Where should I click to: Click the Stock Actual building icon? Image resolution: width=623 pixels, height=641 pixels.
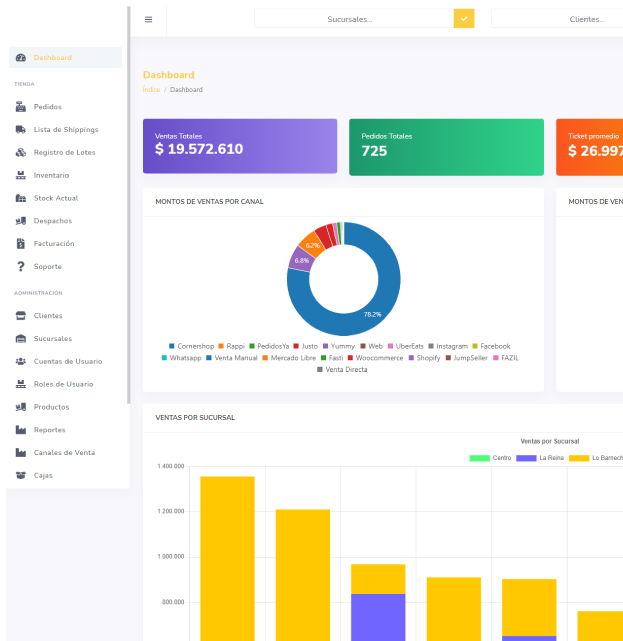pyautogui.click(x=21, y=198)
